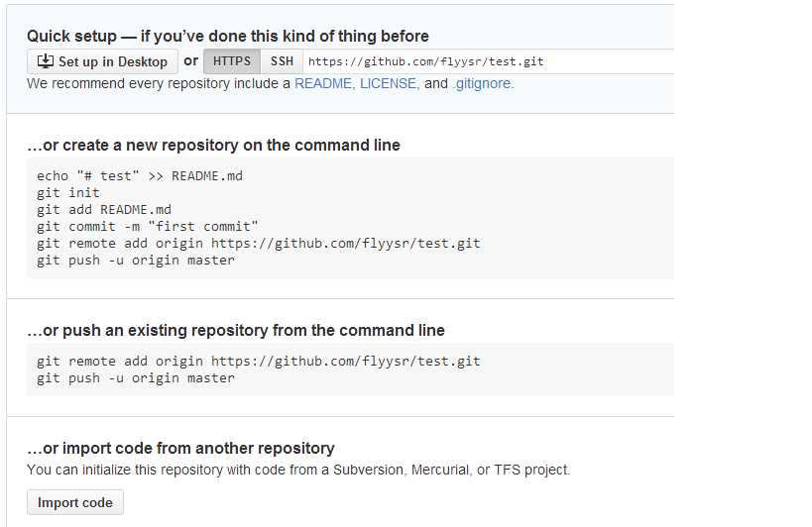
Task: Click Set up in Desktop button
Action: pyautogui.click(x=102, y=61)
